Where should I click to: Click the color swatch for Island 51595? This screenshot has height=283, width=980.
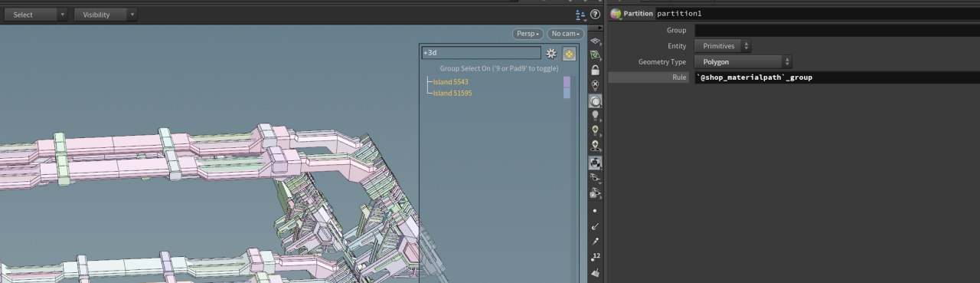tap(567, 93)
